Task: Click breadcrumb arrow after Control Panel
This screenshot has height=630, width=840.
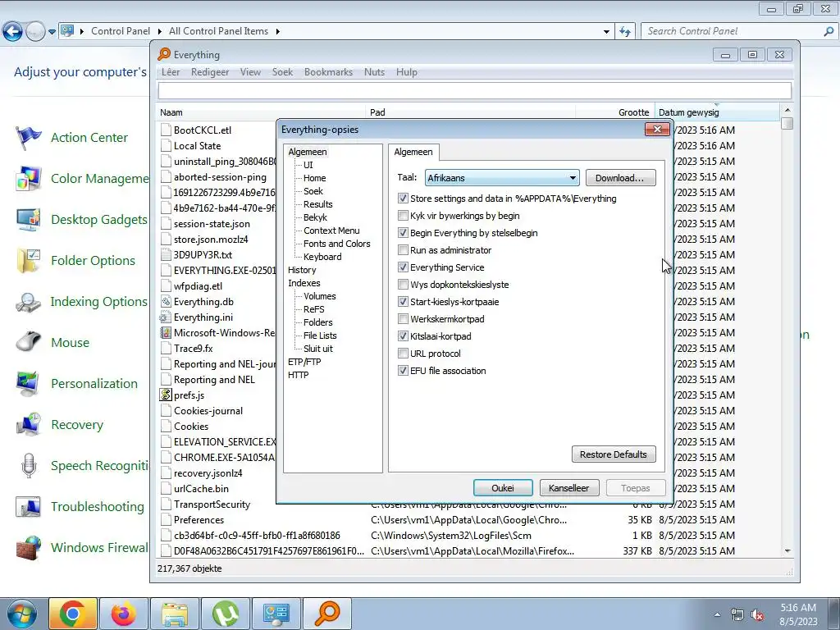Action: pyautogui.click(x=159, y=32)
